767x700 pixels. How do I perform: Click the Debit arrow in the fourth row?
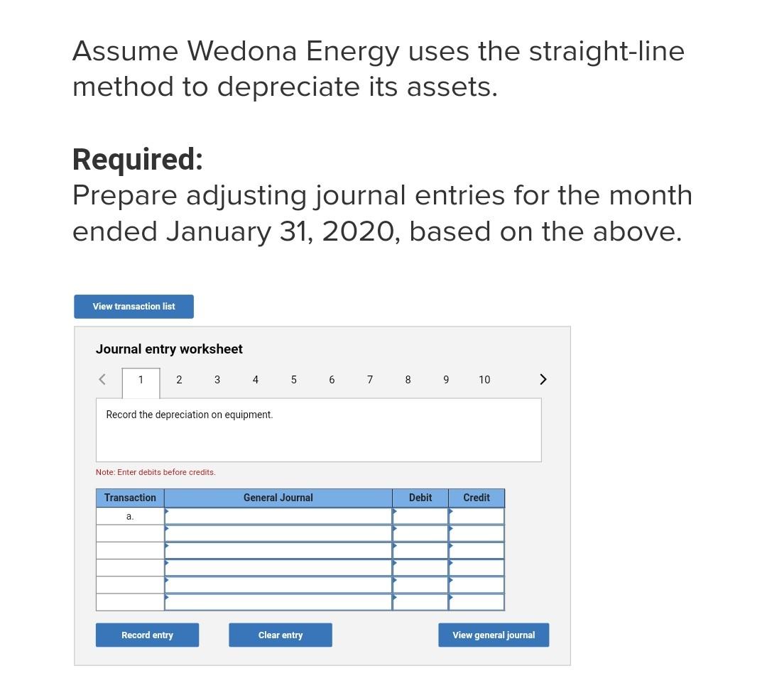396,564
